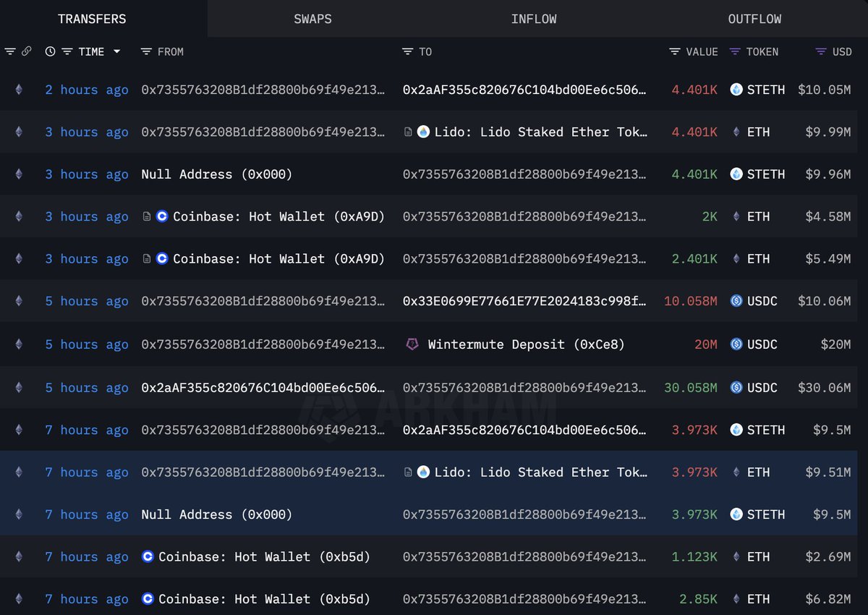Open Lido Staked Ether Token in the $9.51M row
This screenshot has width=868, height=615.
point(541,472)
